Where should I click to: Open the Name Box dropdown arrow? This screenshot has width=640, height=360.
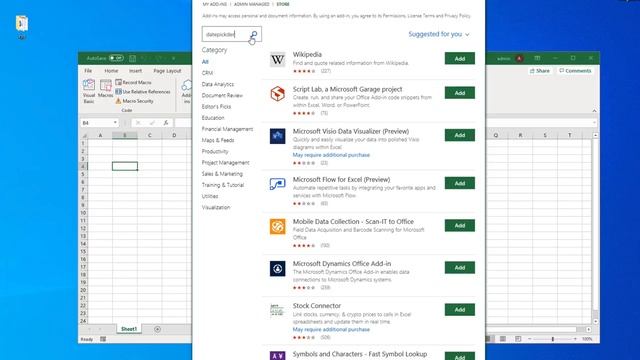(115, 123)
